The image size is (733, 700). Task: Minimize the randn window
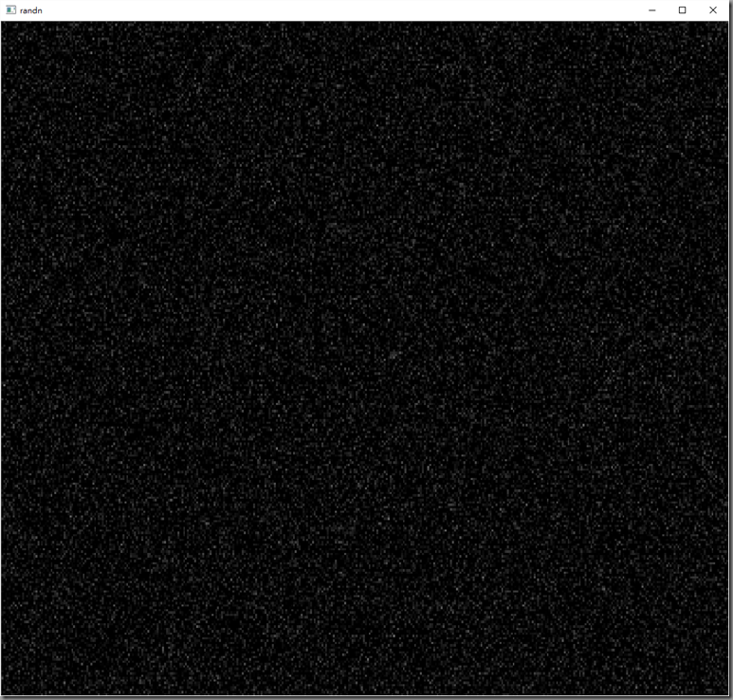652,9
